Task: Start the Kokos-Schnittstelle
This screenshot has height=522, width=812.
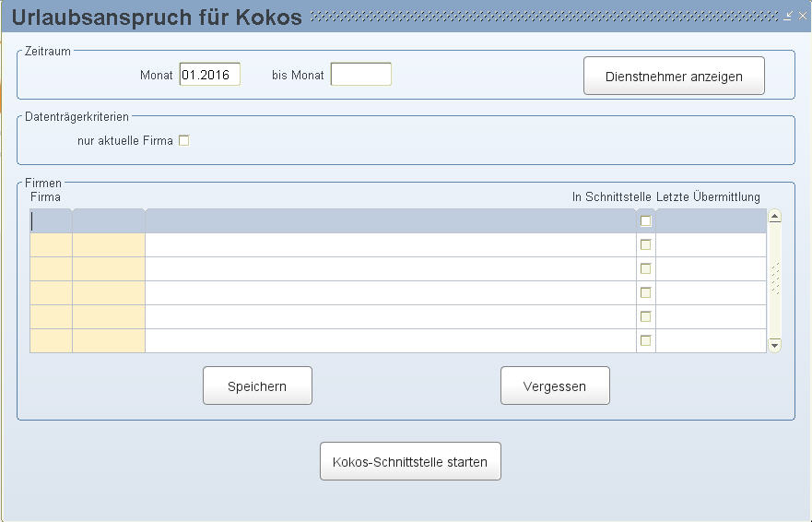Action: (410, 461)
